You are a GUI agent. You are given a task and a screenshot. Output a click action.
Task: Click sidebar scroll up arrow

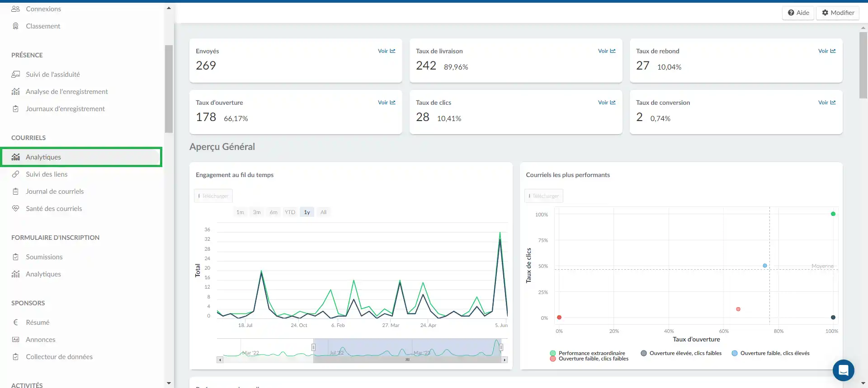[169, 8]
